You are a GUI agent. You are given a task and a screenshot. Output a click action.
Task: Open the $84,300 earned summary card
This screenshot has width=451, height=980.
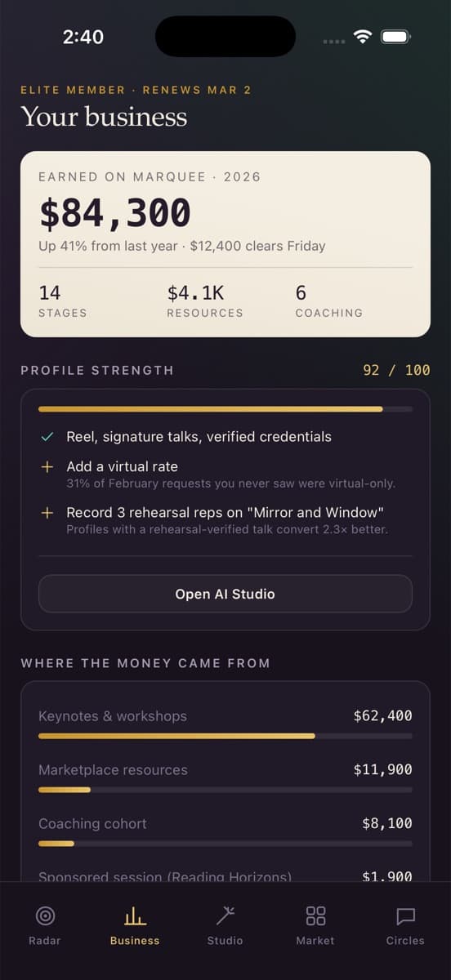coord(225,244)
